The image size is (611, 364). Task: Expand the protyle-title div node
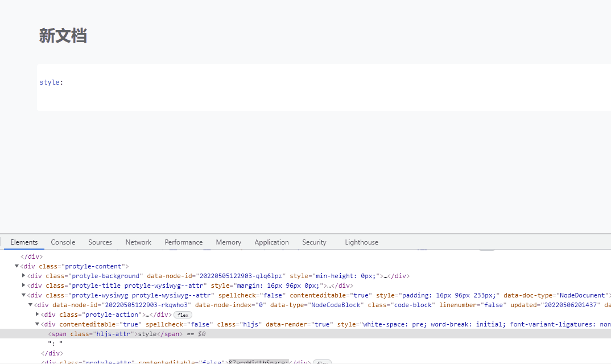(23, 285)
